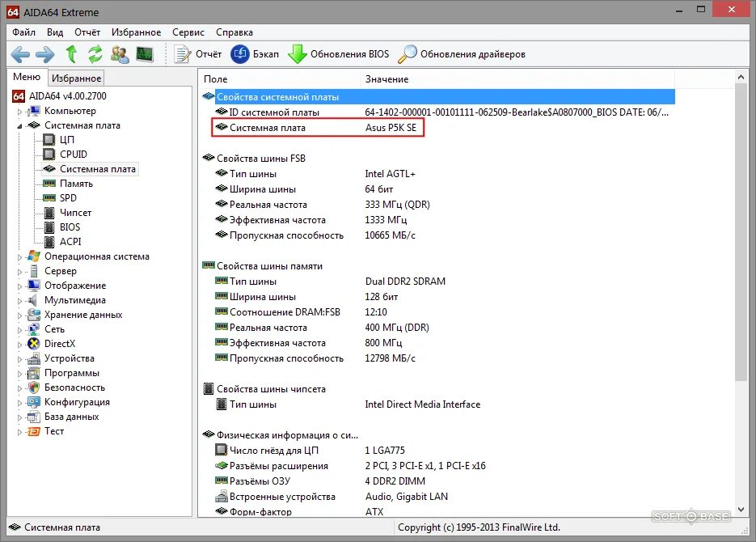Open the Вид menu
756x542 pixels.
55,32
